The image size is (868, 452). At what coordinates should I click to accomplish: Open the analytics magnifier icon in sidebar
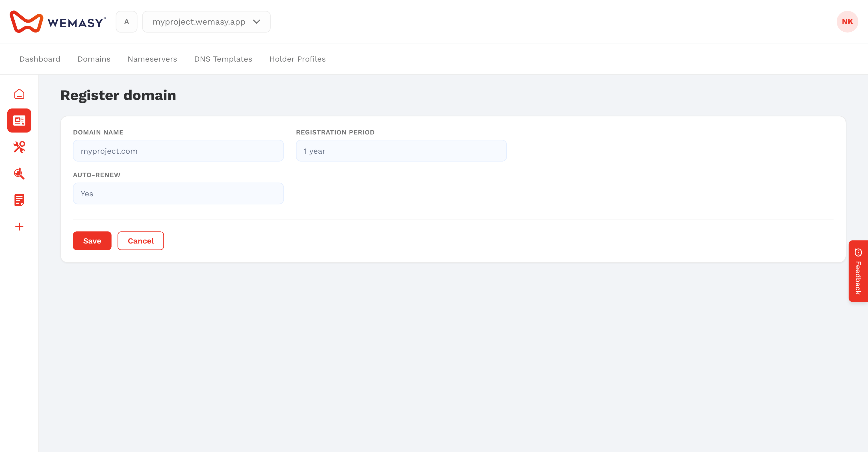[x=19, y=173]
